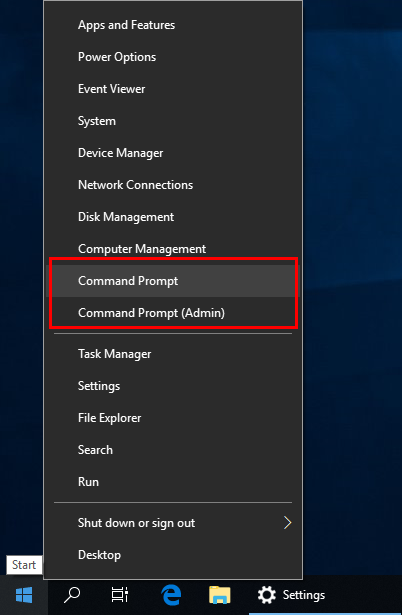Viewport: 402px width, 615px height.
Task: Click the Windows Start button
Action: [x=24, y=595]
